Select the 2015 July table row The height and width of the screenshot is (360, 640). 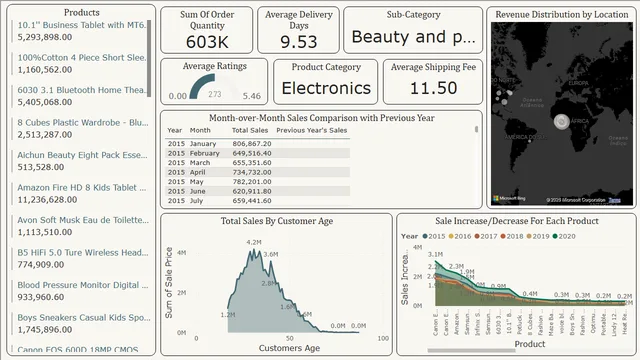[x=258, y=200]
